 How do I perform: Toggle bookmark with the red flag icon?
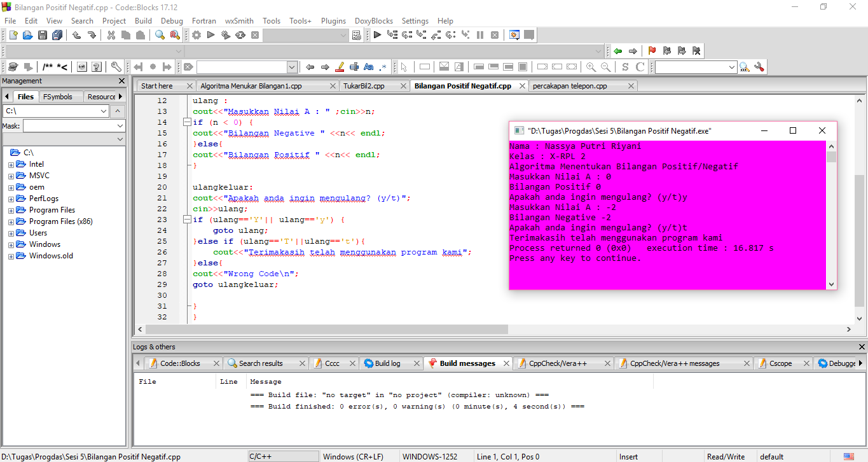tap(652, 51)
